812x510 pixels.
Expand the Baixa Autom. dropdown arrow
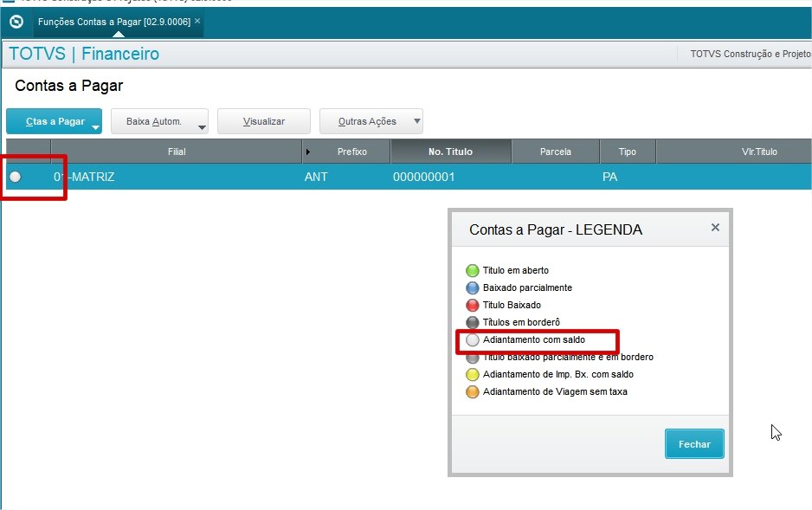[202, 127]
